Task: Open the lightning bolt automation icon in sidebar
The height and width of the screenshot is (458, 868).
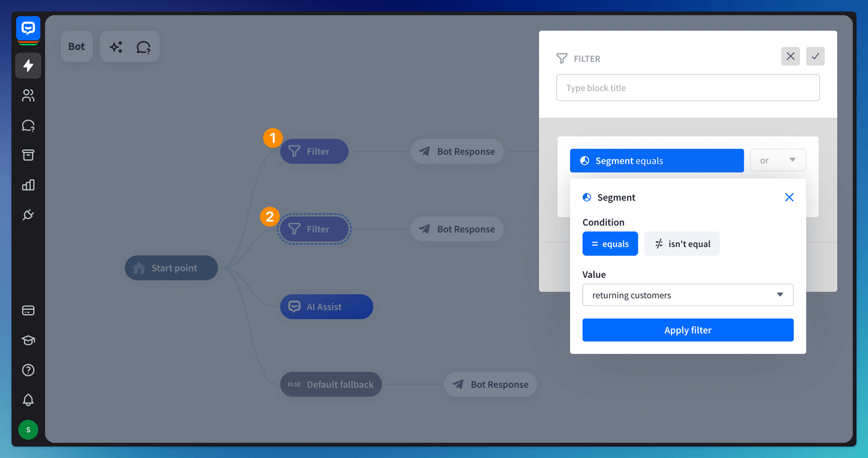Action: 28,66
